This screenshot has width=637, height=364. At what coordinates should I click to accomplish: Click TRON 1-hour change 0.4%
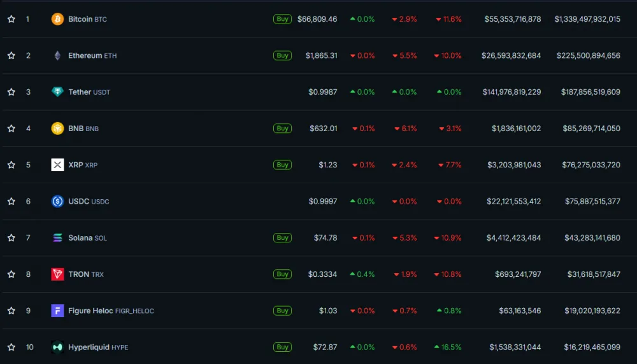pyautogui.click(x=362, y=274)
